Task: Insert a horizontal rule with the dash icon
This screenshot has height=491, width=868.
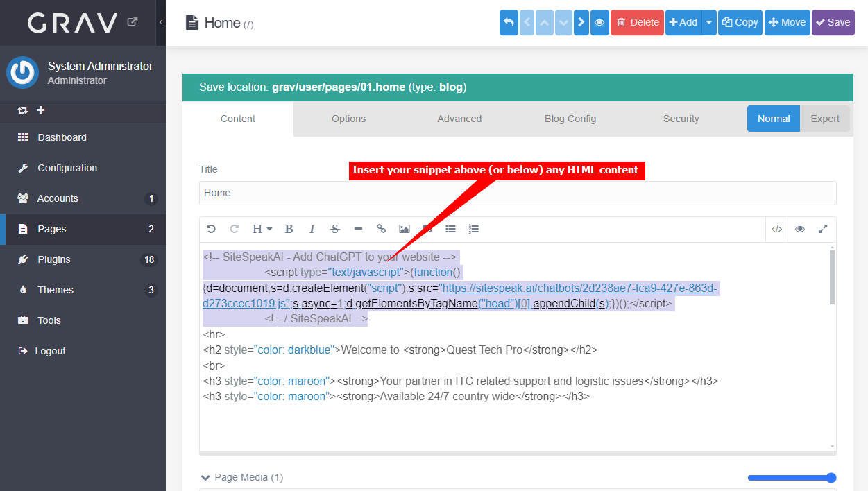Action: pos(358,229)
